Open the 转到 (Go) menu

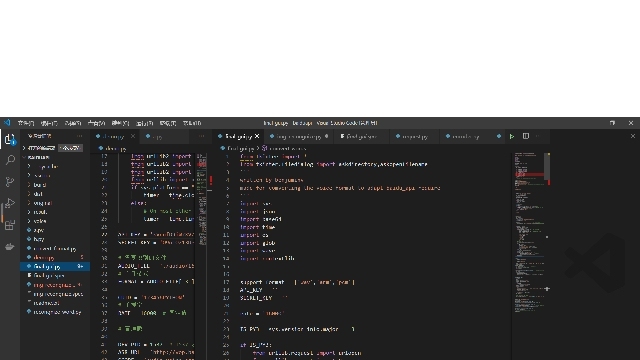pyautogui.click(x=120, y=123)
